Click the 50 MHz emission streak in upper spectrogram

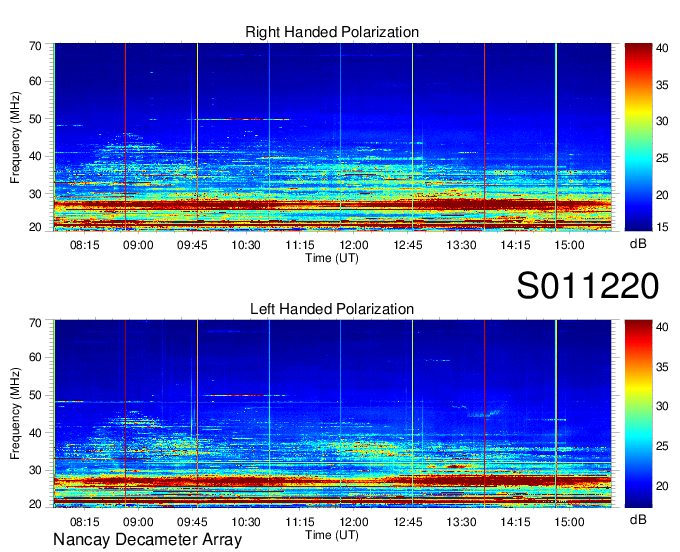point(242,119)
